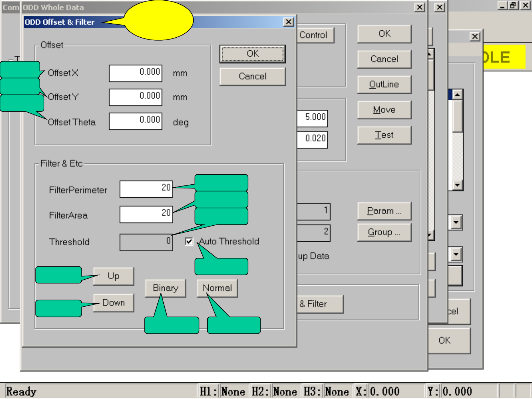
Task: Close the ODD Offset & Filter dialog
Action: pos(288,22)
